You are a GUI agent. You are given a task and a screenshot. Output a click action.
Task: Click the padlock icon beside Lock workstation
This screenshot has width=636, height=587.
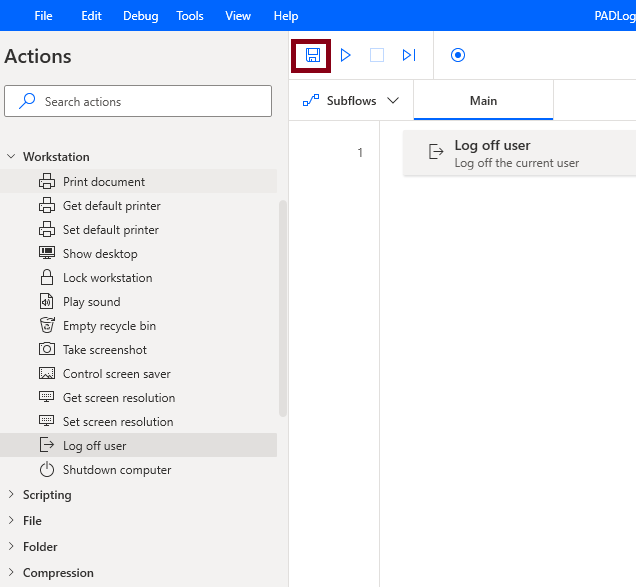(x=47, y=277)
